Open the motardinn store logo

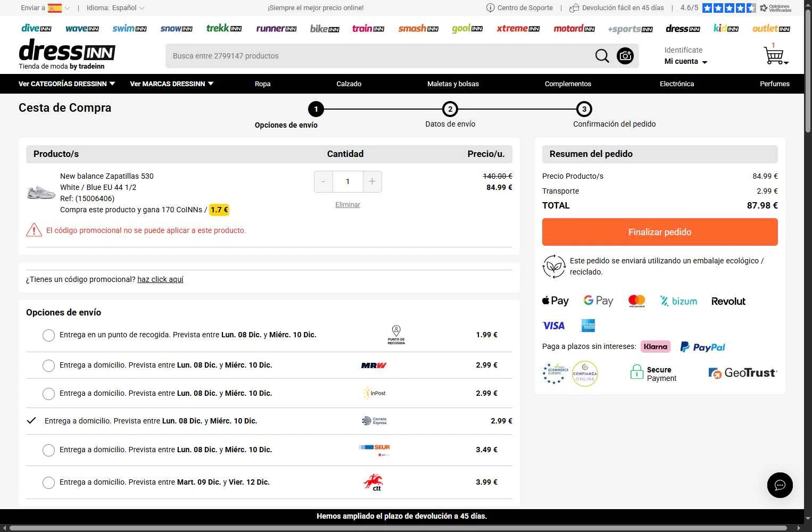(x=574, y=28)
